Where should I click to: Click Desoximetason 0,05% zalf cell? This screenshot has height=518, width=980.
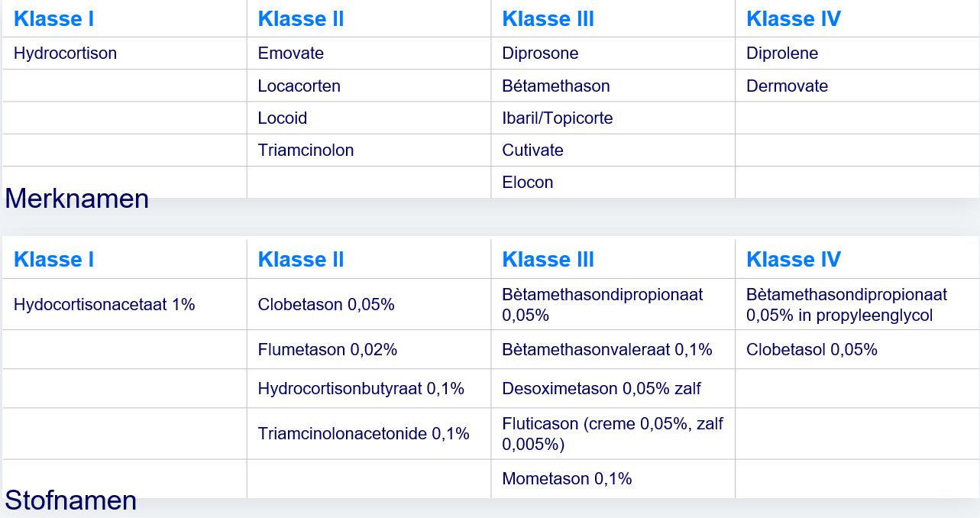click(601, 388)
